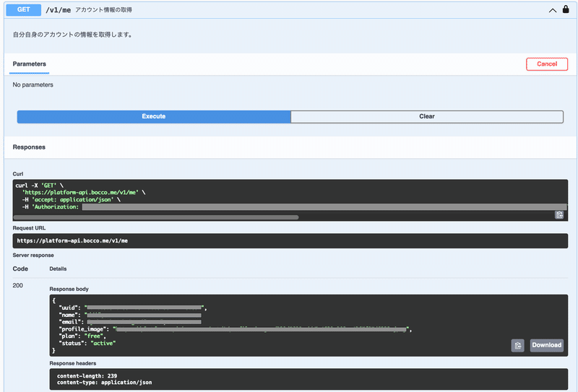Click the "email" field in response body
The height and width of the screenshot is (392, 578).
(x=130, y=322)
